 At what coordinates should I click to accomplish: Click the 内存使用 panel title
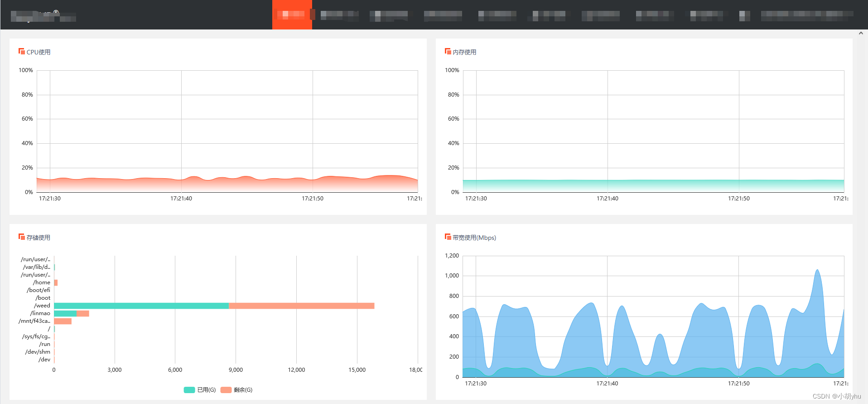pos(464,52)
